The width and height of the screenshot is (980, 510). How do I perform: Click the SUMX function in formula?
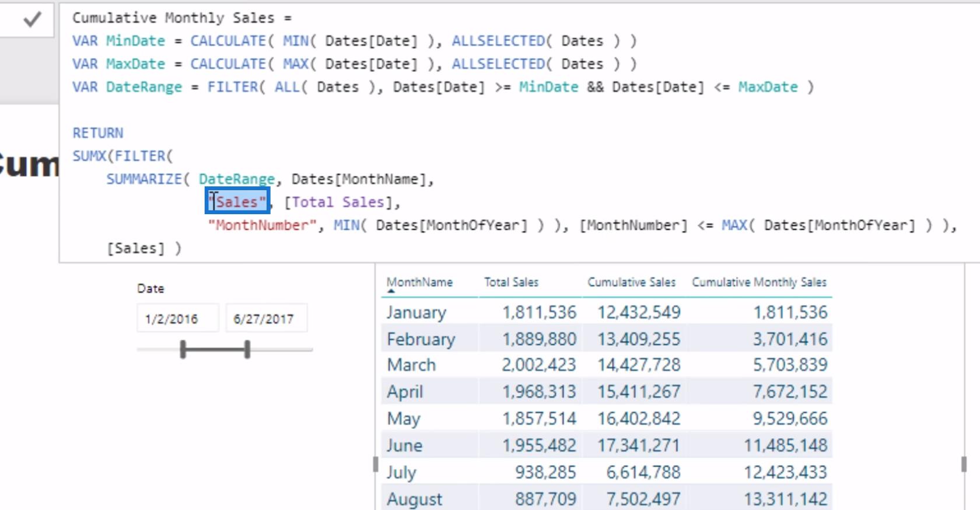pos(89,156)
